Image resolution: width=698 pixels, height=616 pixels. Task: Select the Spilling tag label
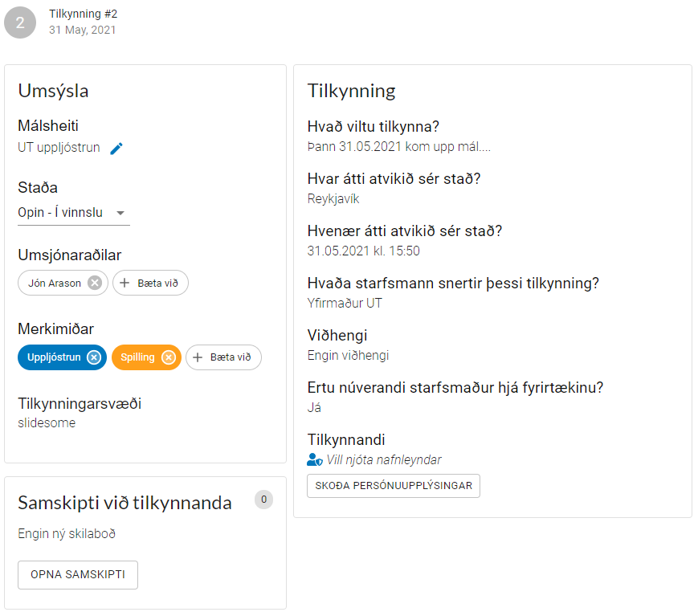pyautogui.click(x=137, y=357)
